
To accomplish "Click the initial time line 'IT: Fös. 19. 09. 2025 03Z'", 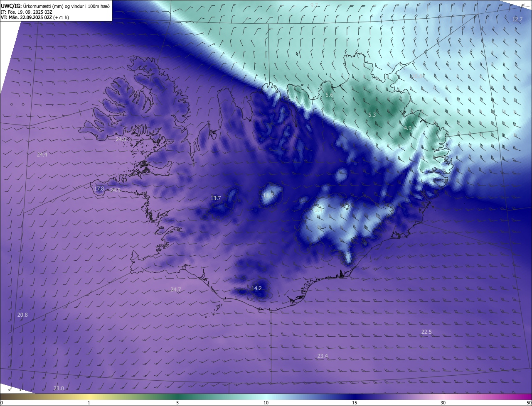I will click(27, 12).
